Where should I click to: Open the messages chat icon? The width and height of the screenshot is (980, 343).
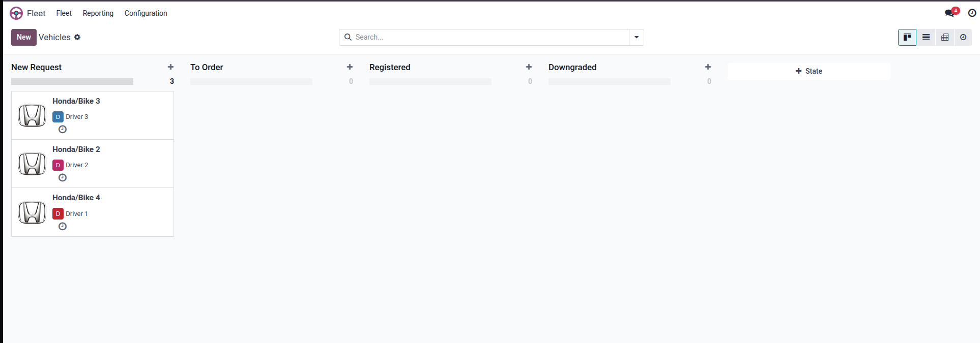(950, 13)
